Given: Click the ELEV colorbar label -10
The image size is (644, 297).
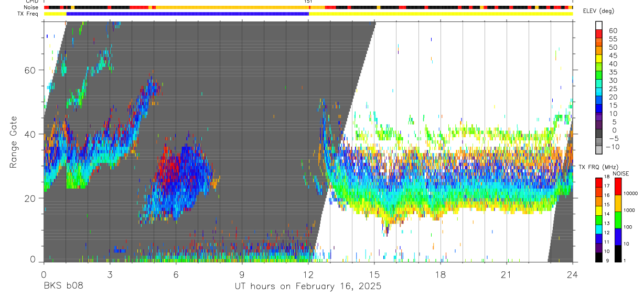Looking at the screenshot, I should pyautogui.click(x=612, y=147).
